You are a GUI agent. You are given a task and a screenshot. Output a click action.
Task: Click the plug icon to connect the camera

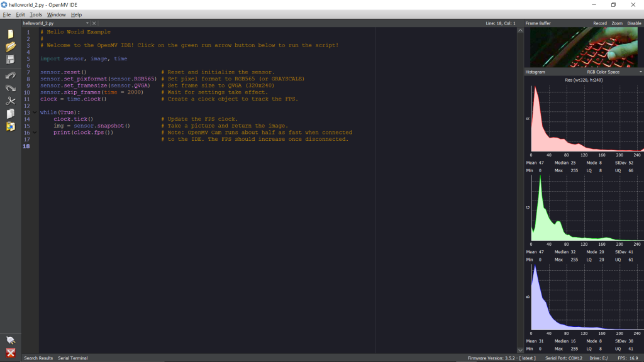pyautogui.click(x=10, y=340)
